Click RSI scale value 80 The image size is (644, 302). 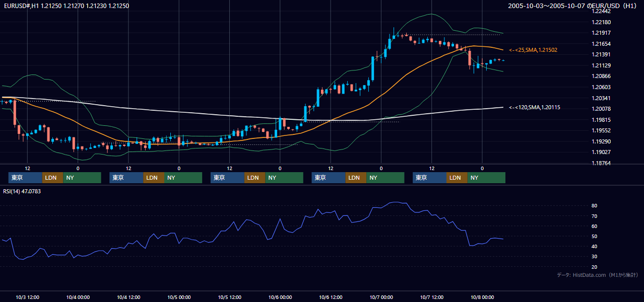pos(595,206)
